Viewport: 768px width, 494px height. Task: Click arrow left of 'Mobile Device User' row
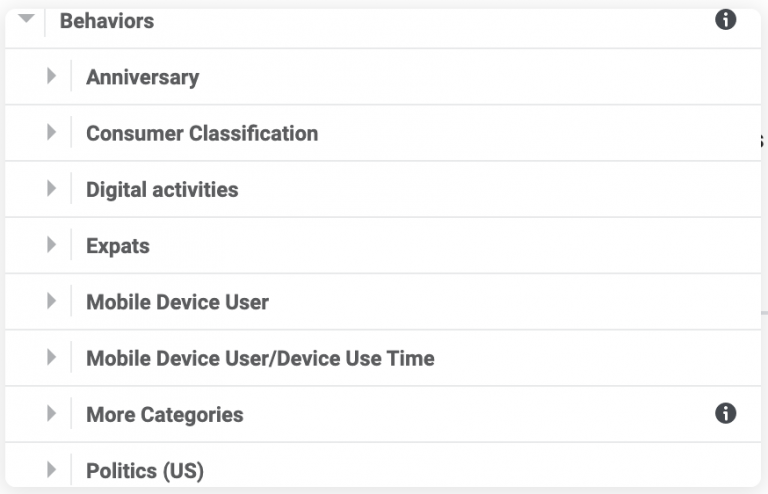click(52, 301)
